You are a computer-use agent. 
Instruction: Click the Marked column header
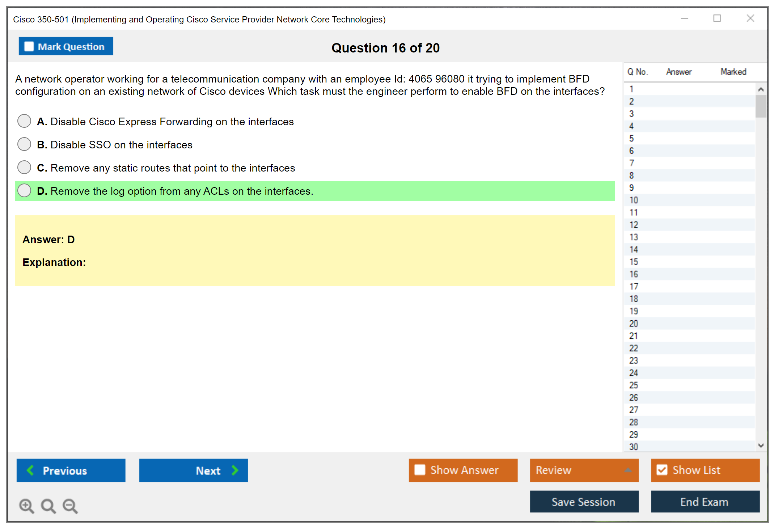tap(733, 72)
